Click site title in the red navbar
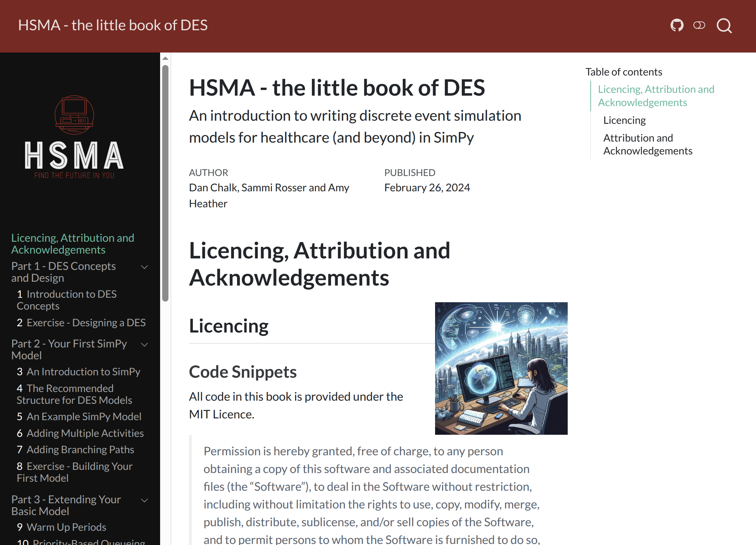Screen dimensions: 756x545 pos(113,25)
